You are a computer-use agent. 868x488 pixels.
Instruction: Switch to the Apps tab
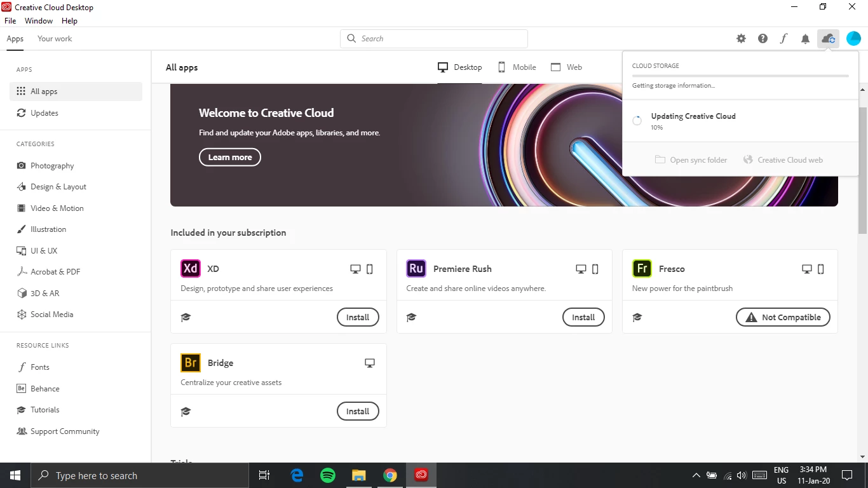pyautogui.click(x=15, y=39)
